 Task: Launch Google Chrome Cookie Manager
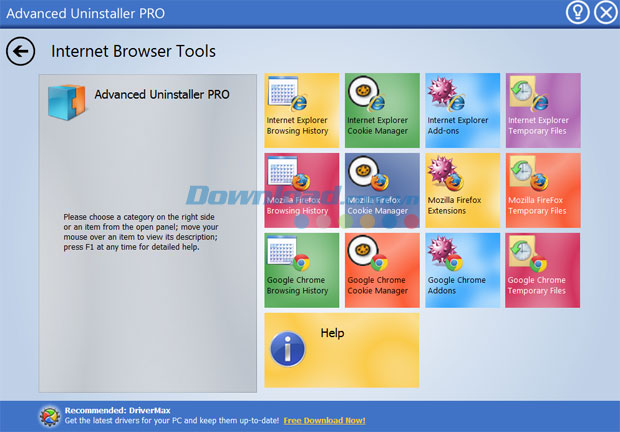(x=382, y=270)
